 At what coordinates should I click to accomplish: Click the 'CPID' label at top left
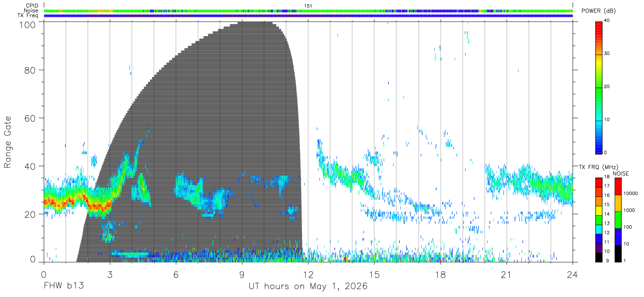pos(31,6)
